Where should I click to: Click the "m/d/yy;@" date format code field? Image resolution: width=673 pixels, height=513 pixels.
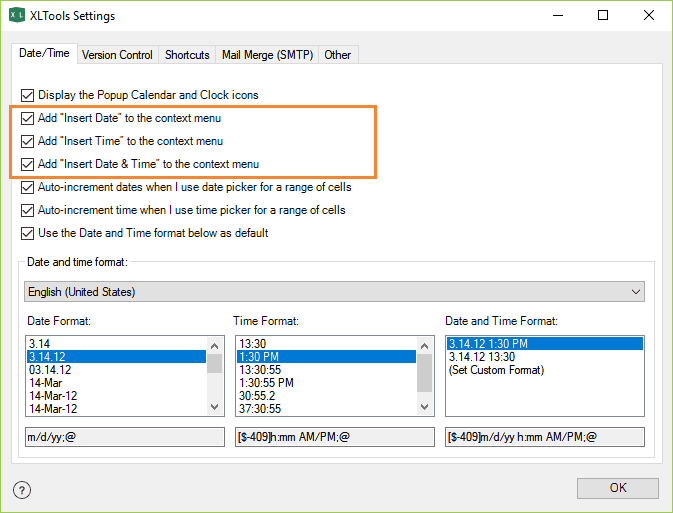tap(125, 437)
